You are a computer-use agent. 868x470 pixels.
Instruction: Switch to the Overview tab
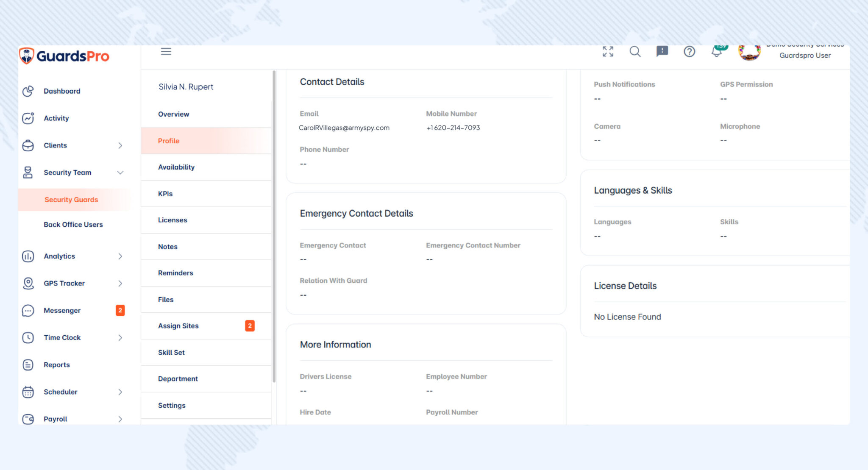tap(206, 114)
